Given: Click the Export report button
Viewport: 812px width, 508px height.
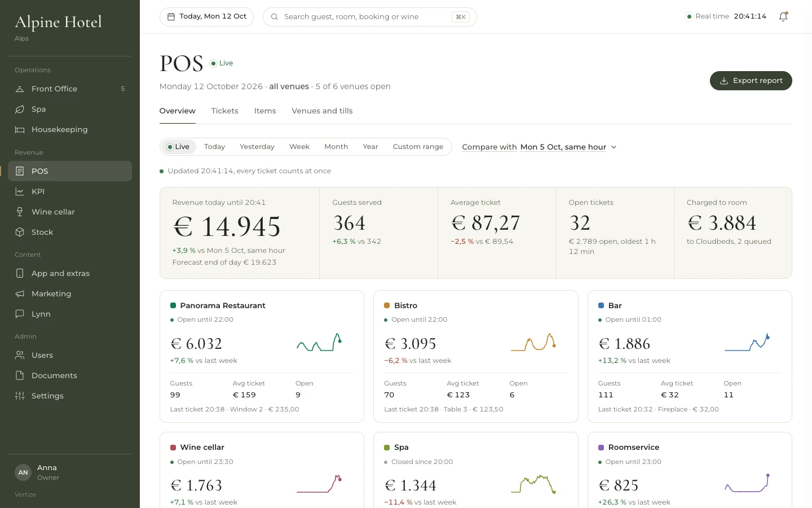Looking at the screenshot, I should (751, 81).
